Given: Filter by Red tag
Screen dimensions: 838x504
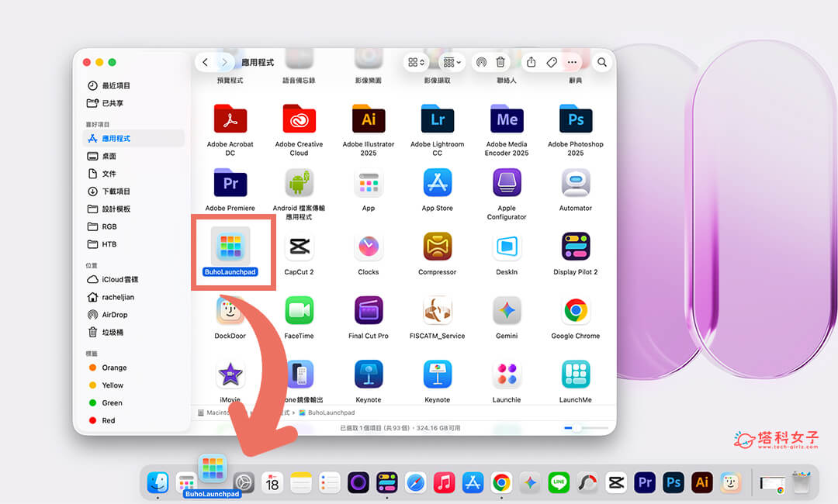Looking at the screenshot, I should pos(133,420).
